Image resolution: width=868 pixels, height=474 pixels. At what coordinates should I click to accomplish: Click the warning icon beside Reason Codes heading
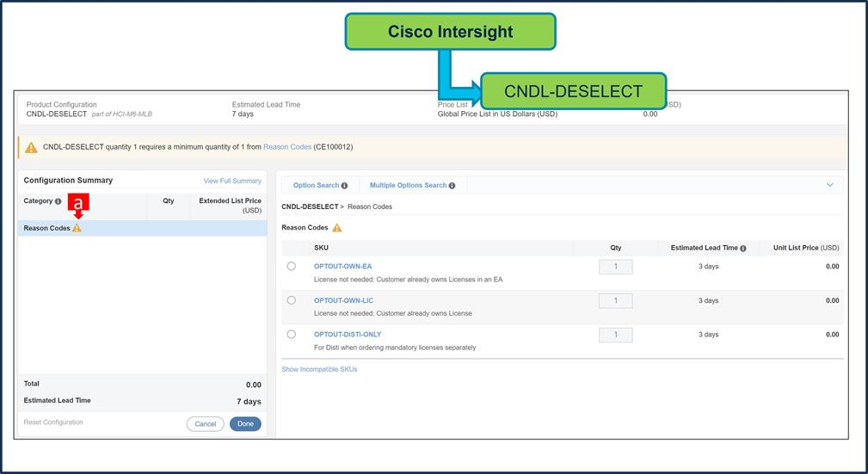(336, 228)
